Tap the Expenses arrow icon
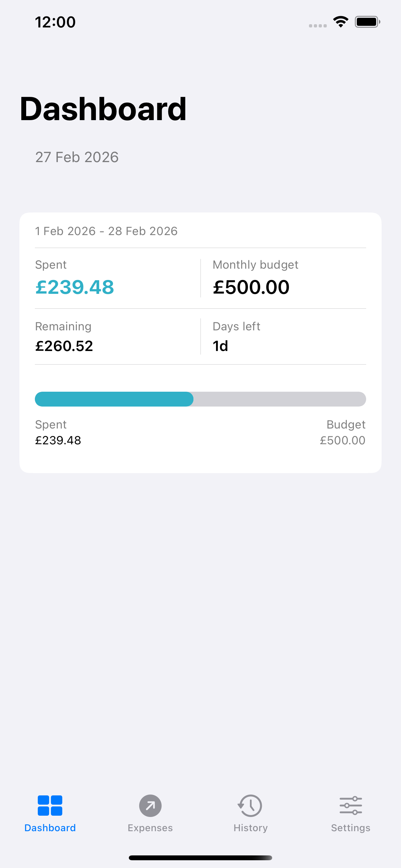This screenshot has width=401, height=868. pyautogui.click(x=150, y=806)
